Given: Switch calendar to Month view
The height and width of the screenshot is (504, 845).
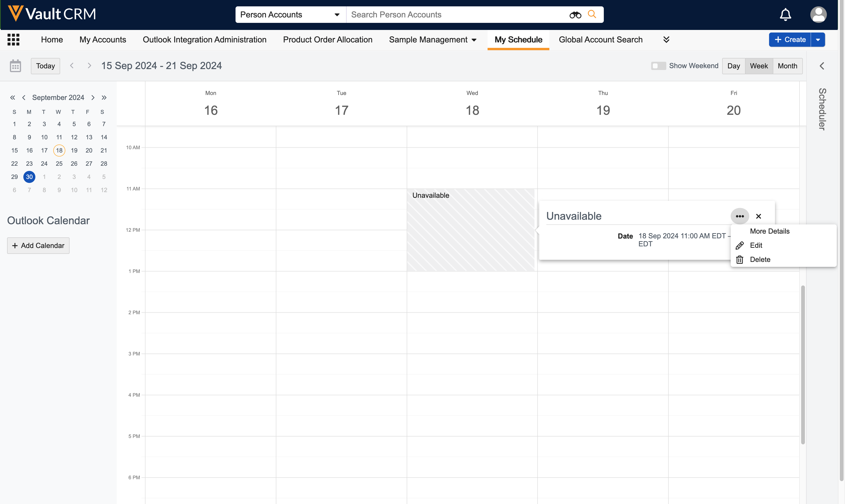Looking at the screenshot, I should click(x=787, y=66).
